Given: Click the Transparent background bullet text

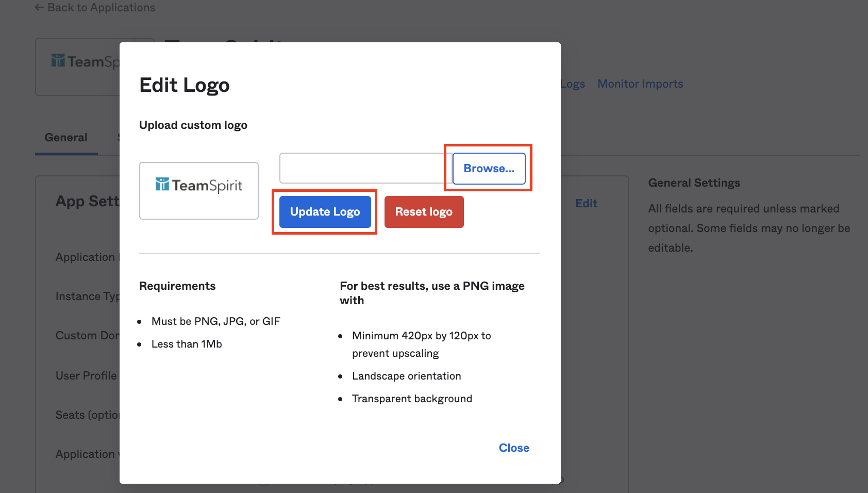Looking at the screenshot, I should [412, 399].
